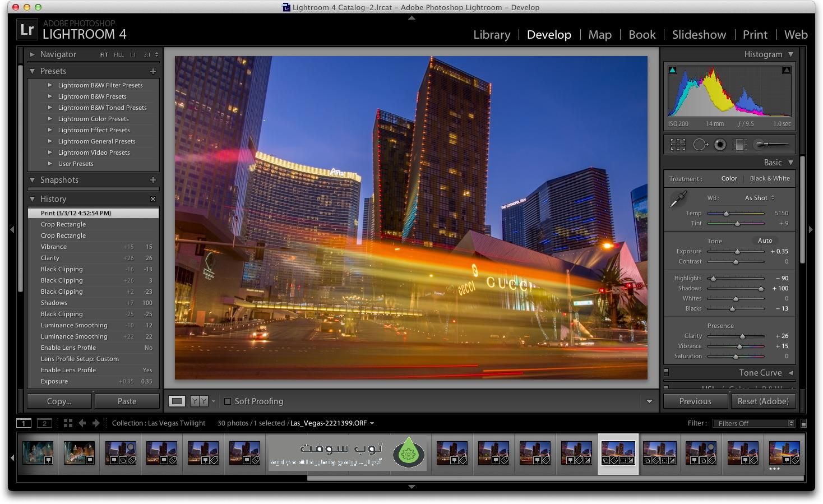Expand User Presets folder
The image size is (823, 504).
50,164
